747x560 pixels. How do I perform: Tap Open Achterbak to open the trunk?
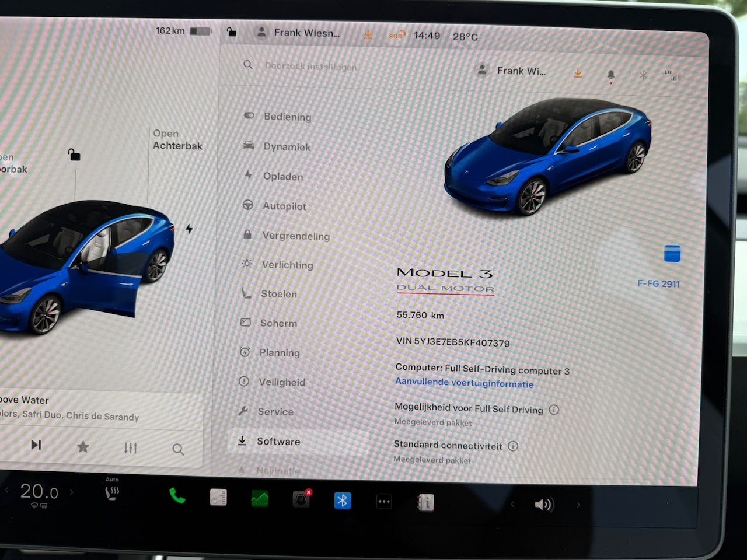[177, 139]
